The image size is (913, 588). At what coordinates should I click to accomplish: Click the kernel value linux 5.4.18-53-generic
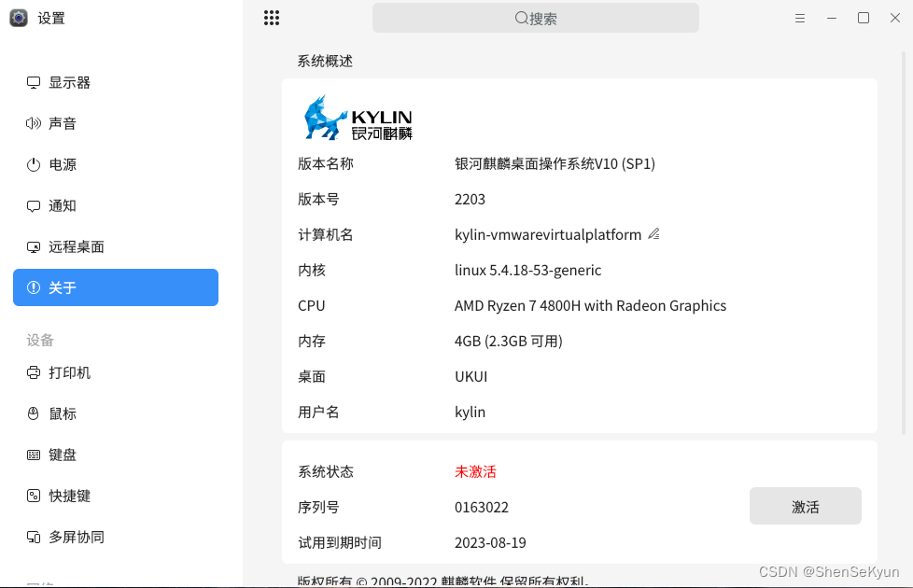527,270
